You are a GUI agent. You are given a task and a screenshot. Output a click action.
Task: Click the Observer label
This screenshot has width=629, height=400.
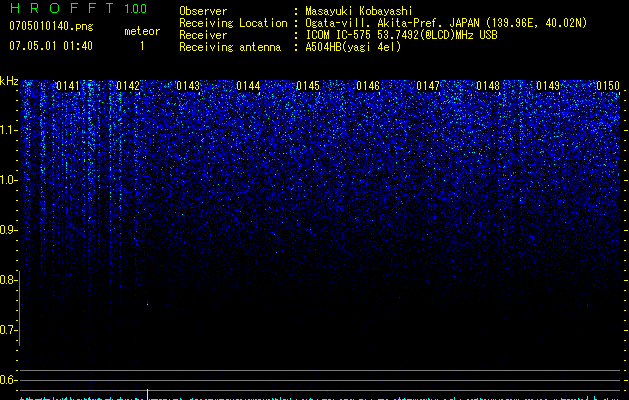click(x=203, y=11)
